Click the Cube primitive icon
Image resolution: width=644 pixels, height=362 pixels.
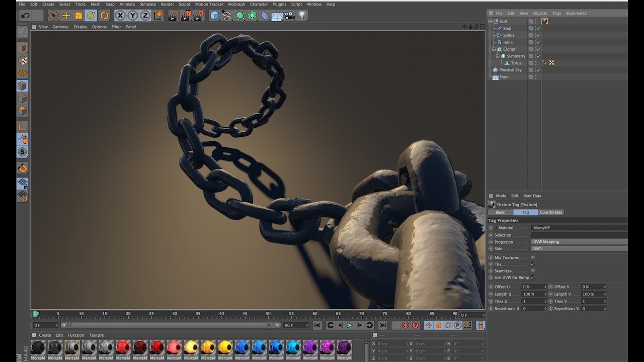[x=215, y=16]
